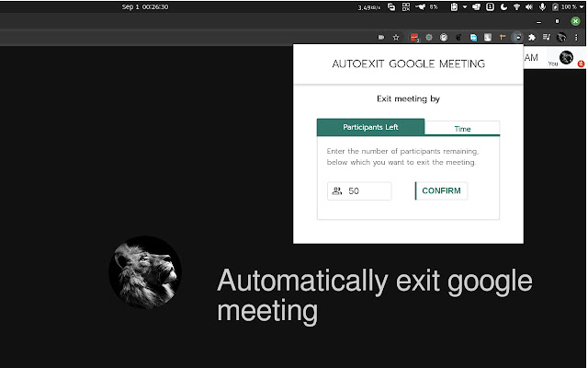The width and height of the screenshot is (588, 368).
Task: Click the participants number field showing 50
Action: pyautogui.click(x=359, y=191)
